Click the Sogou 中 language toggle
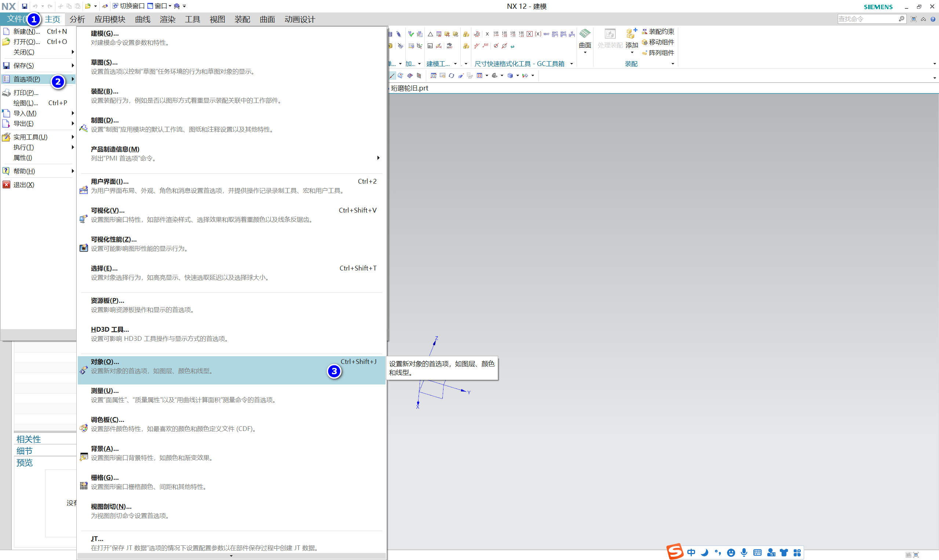Viewport: 939px width, 560px height. (691, 553)
